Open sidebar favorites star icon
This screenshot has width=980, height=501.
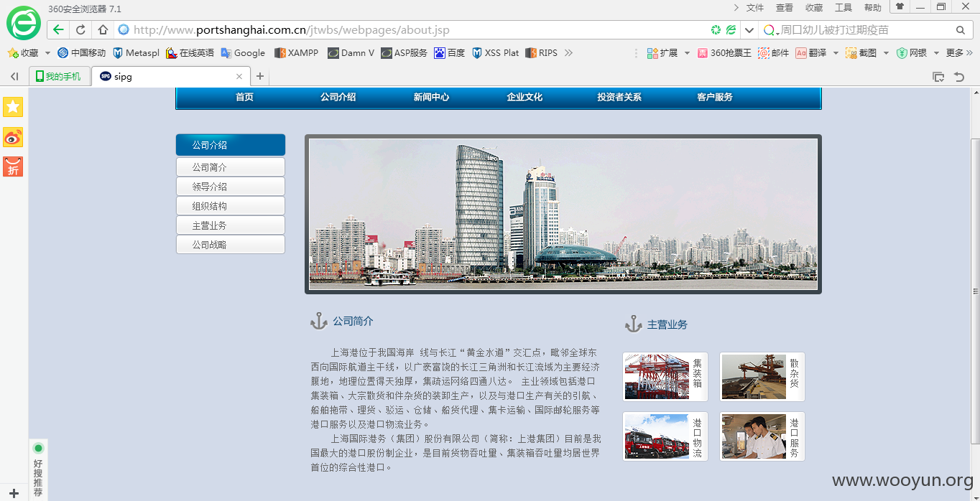(13, 107)
